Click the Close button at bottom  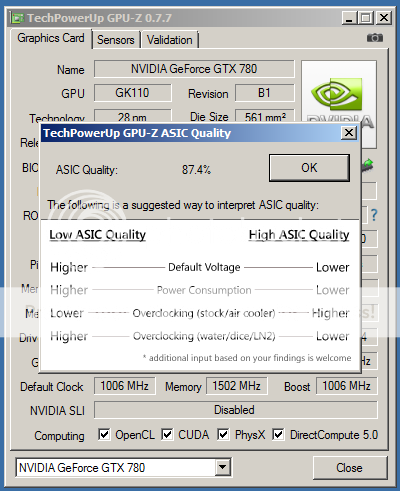pyautogui.click(x=350, y=468)
